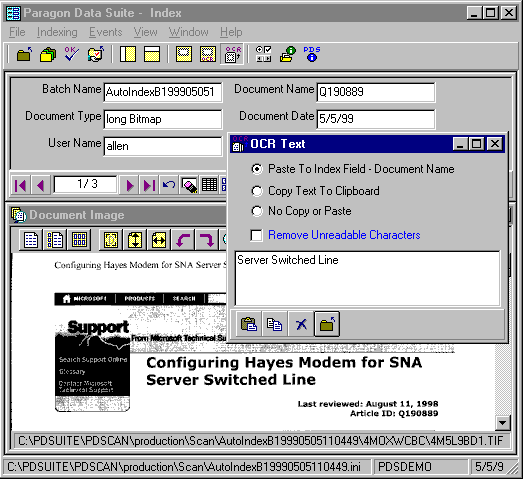Open the Indexing menu
This screenshot has width=523, height=479.
pyautogui.click(x=57, y=32)
